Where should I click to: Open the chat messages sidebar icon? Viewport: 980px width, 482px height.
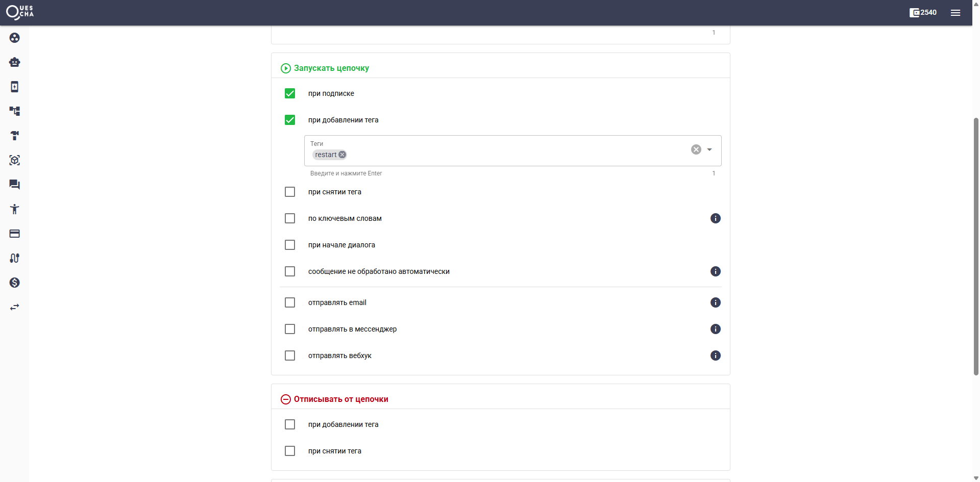point(14,185)
